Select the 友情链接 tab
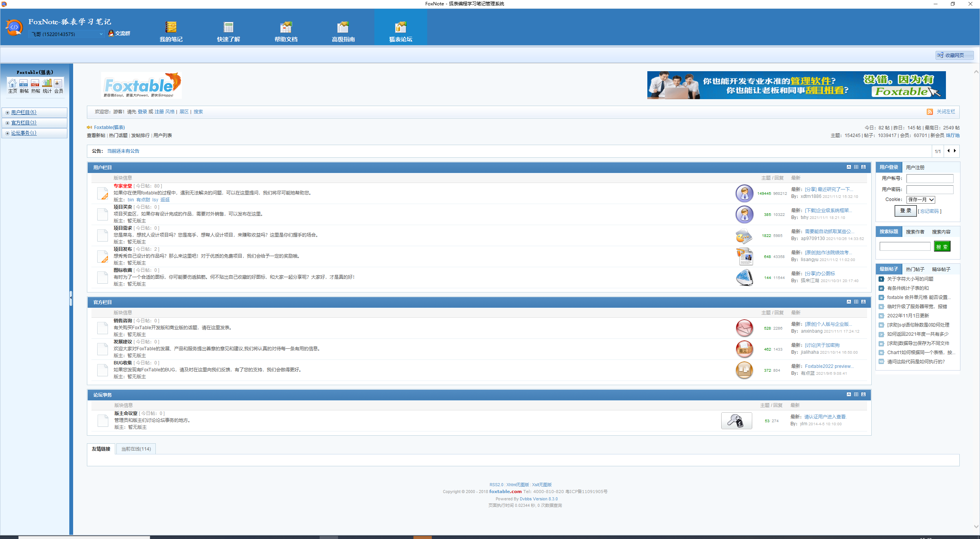This screenshot has width=980, height=539. pos(101,449)
